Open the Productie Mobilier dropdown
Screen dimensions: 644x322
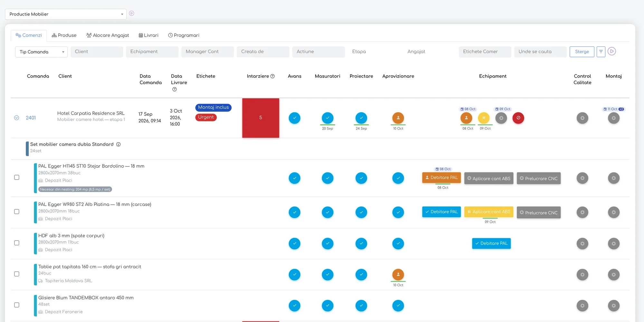tap(66, 14)
